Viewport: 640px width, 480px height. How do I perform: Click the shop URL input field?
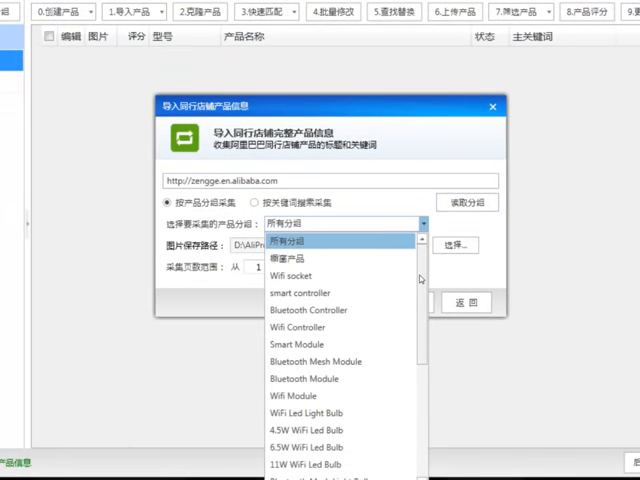(331, 181)
